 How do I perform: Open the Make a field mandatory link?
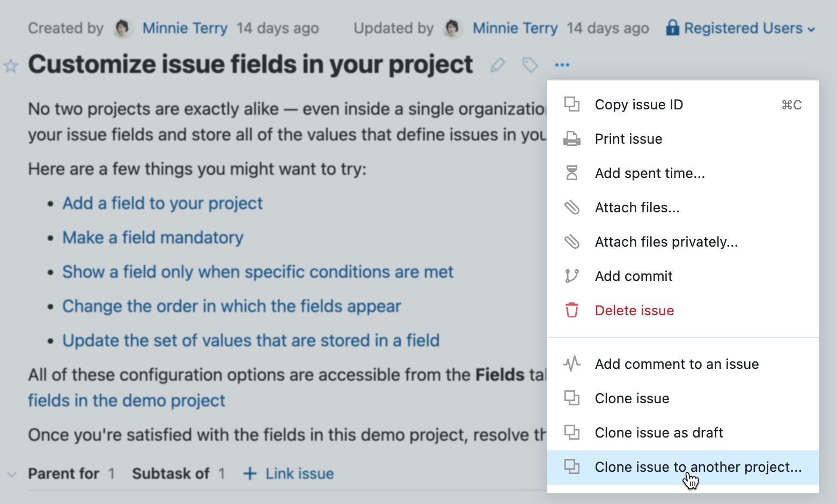coord(152,238)
